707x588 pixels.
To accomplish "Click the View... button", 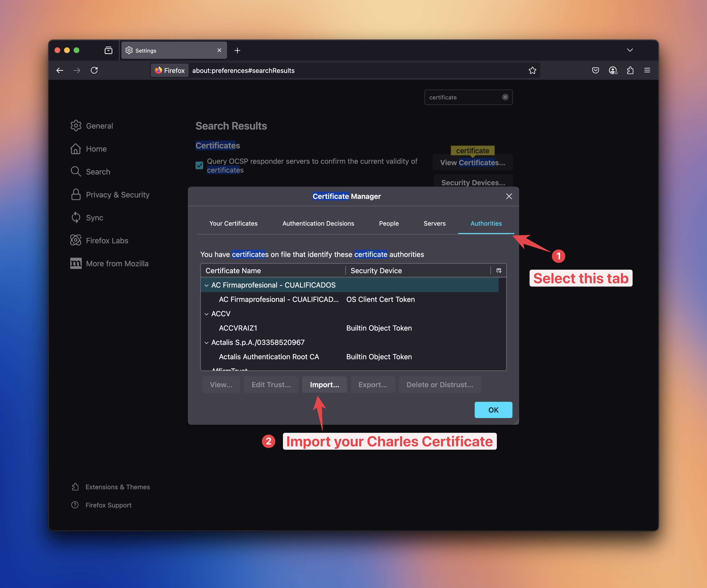I will [x=221, y=385].
